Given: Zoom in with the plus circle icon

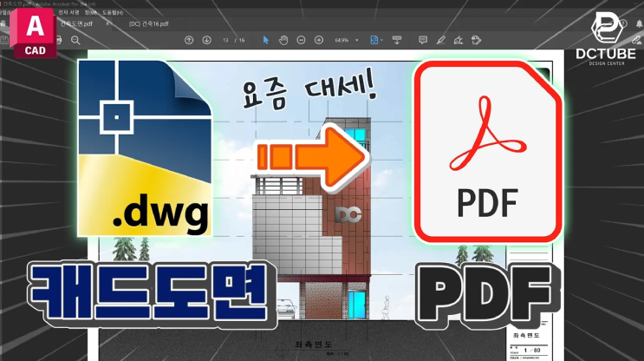Looking at the screenshot, I should click(x=319, y=40).
